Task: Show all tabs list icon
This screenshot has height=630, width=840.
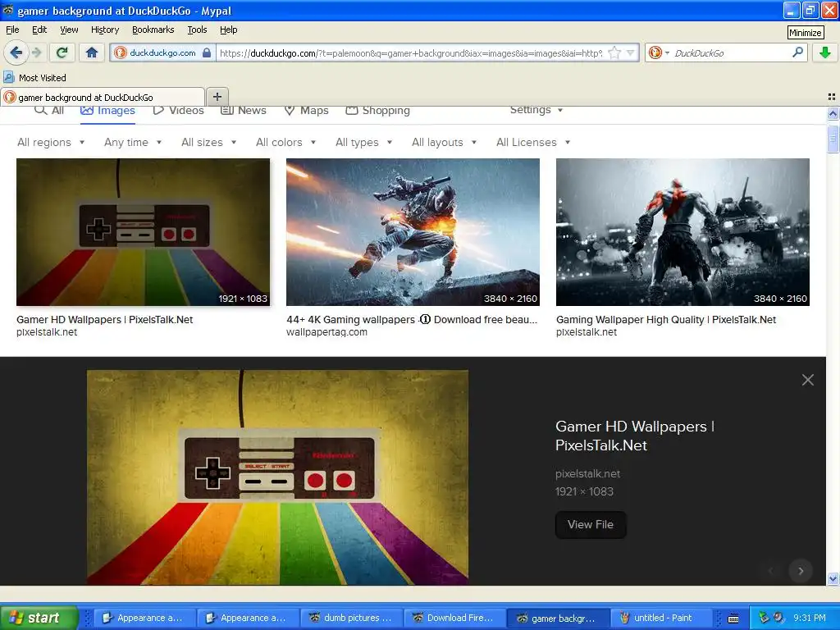Action: 832,97
